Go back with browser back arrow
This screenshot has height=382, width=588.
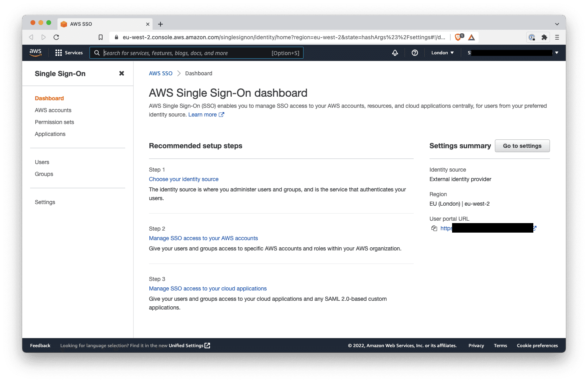[31, 37]
